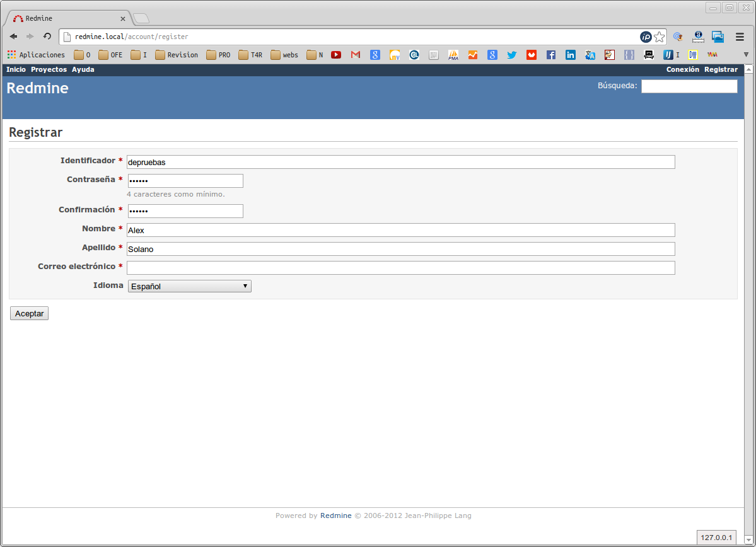756x547 pixels.
Task: Focus the Apellido input field
Action: (x=400, y=249)
